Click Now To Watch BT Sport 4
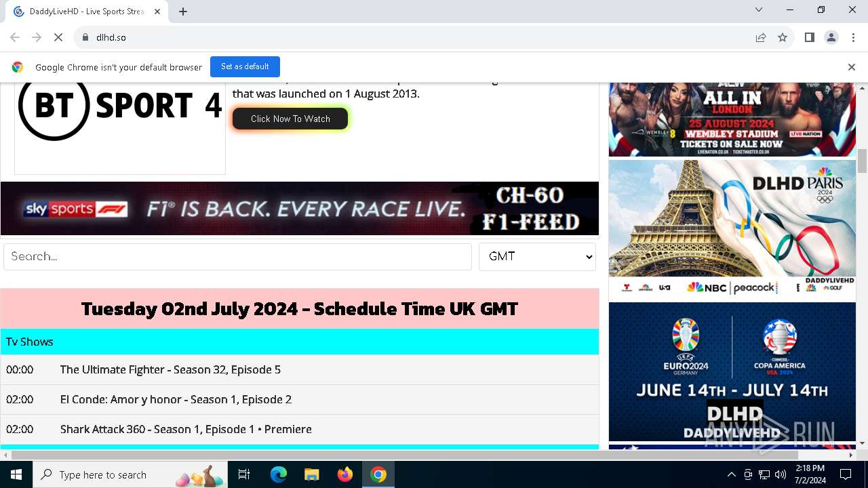 pyautogui.click(x=290, y=119)
